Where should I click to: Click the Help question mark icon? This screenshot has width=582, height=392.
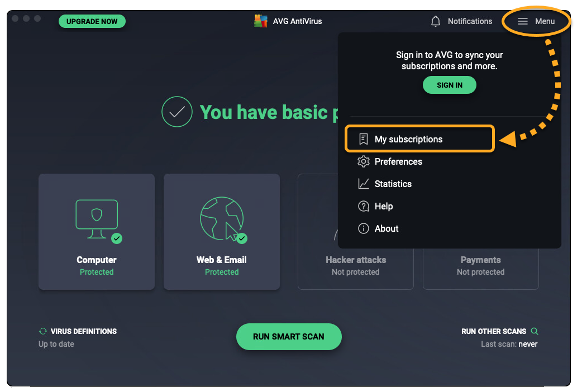pyautogui.click(x=364, y=206)
